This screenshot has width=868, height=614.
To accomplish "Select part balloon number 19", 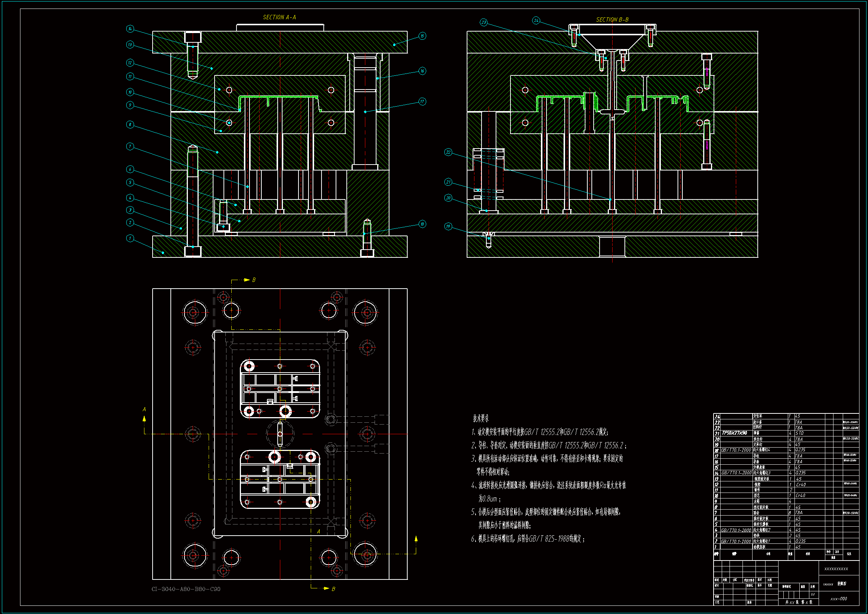I will pos(448,226).
